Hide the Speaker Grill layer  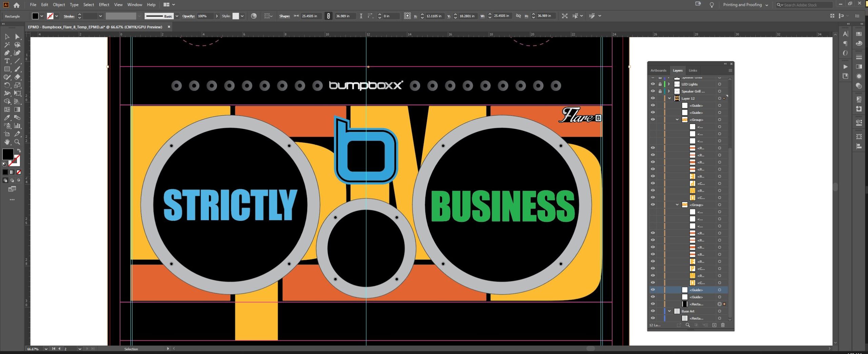click(653, 91)
